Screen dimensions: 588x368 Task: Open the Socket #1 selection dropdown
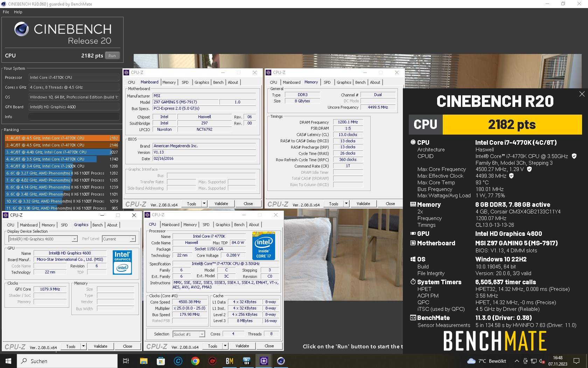[x=189, y=334]
